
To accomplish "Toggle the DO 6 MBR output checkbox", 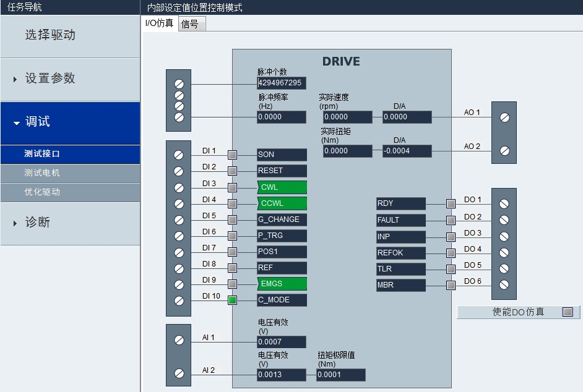I will (451, 285).
